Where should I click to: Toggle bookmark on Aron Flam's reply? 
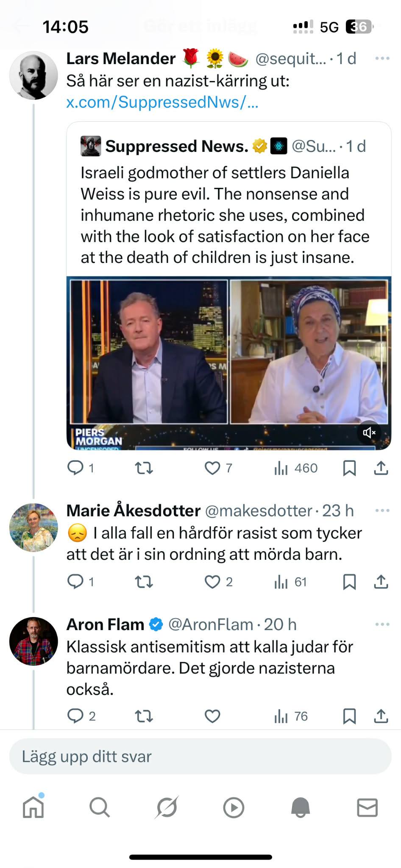(349, 716)
